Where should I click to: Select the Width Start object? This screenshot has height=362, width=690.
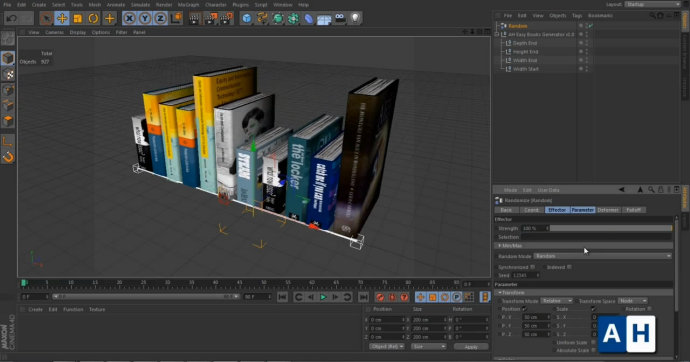(525, 69)
